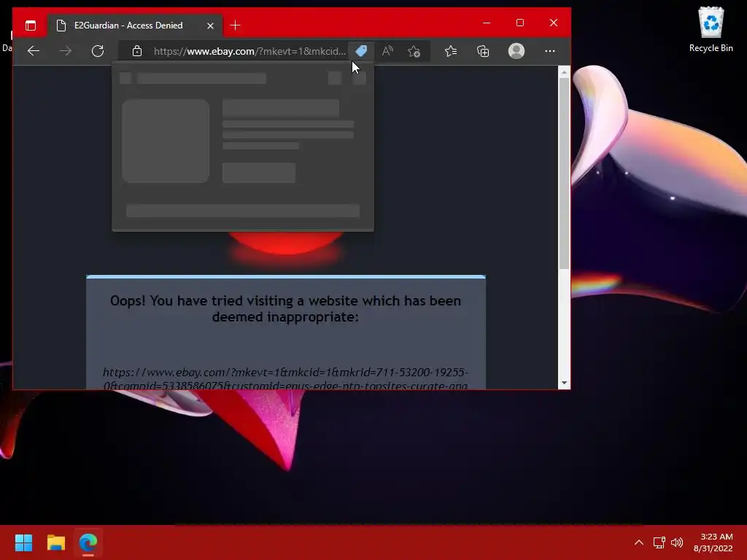The height and width of the screenshot is (560, 747).
Task: View site information lock icon
Action: click(x=137, y=51)
